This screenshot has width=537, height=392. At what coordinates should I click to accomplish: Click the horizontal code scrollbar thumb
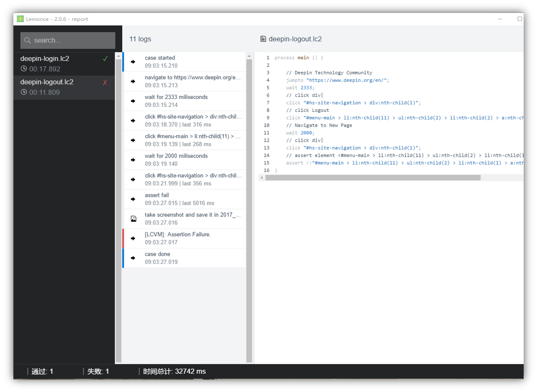pyautogui.click(x=373, y=178)
